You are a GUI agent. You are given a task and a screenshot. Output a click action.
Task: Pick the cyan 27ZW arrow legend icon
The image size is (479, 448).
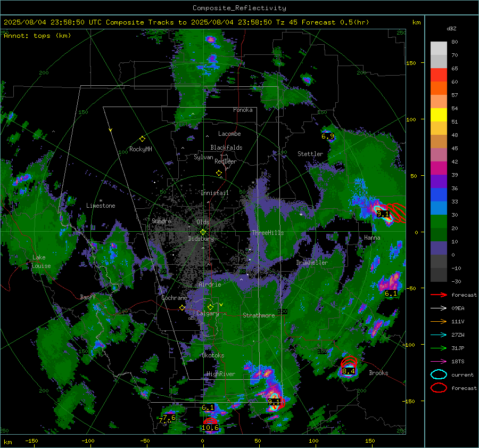point(439,335)
